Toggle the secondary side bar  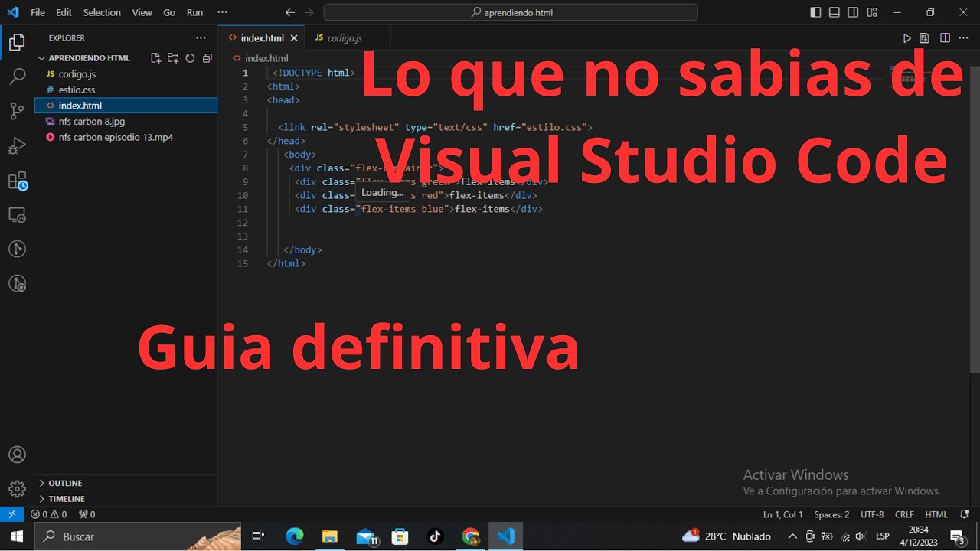click(x=854, y=12)
